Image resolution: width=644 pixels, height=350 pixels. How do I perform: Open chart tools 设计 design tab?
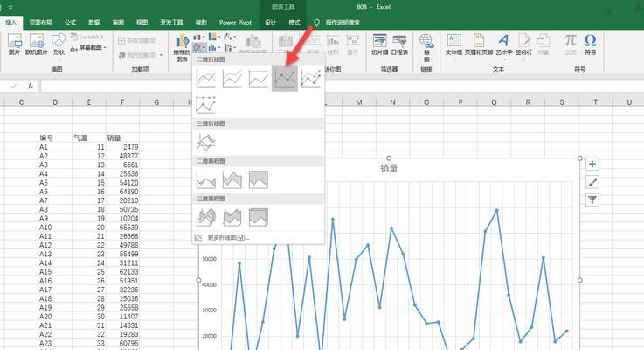tap(270, 22)
